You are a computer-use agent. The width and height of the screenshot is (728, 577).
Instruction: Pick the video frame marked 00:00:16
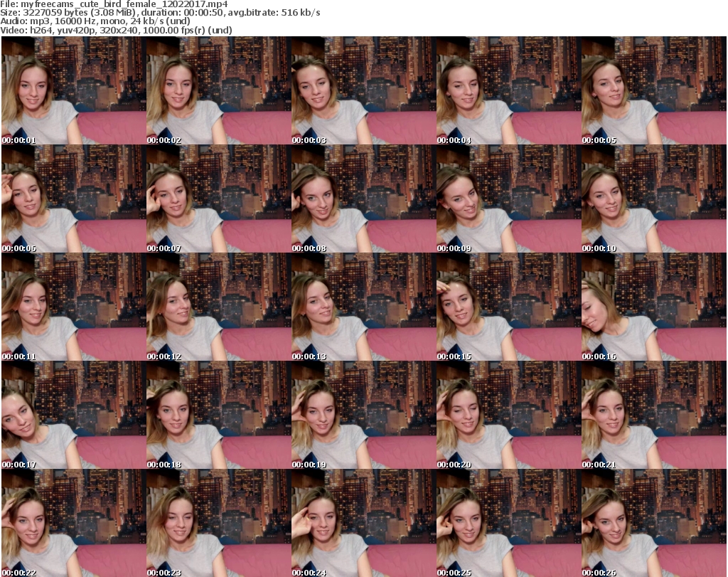pyautogui.click(x=654, y=307)
